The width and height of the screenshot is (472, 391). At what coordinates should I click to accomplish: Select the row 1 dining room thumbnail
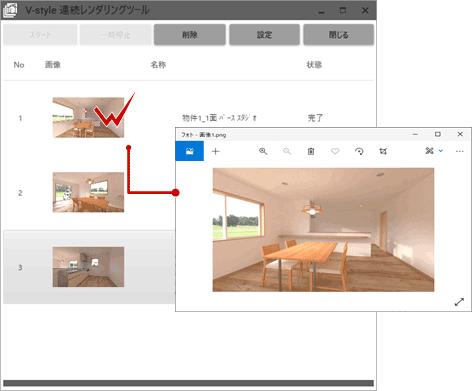coord(88,117)
